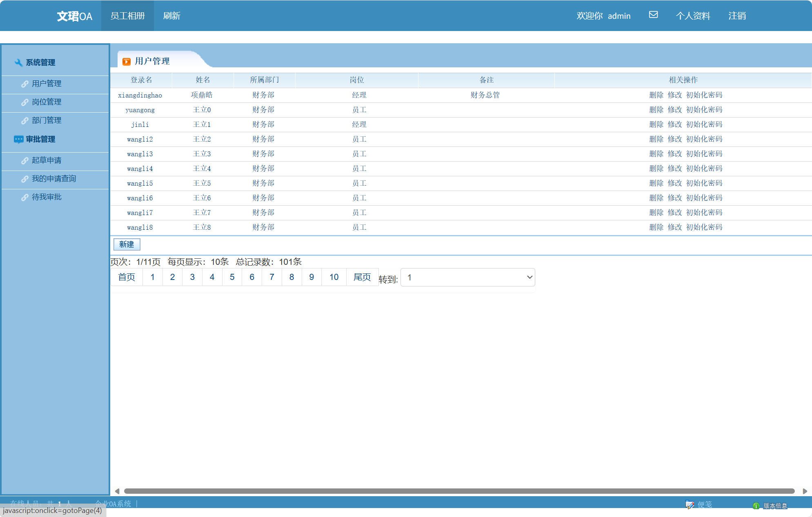The height and width of the screenshot is (517, 812).
Task: Click the orange arrow icon beside 用户管理 title
Action: point(127,61)
